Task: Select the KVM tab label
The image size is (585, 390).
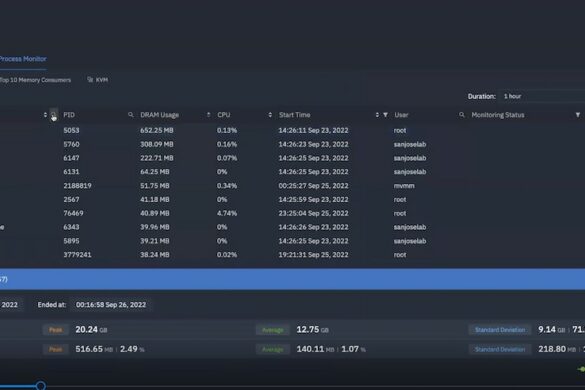Action: coord(102,80)
